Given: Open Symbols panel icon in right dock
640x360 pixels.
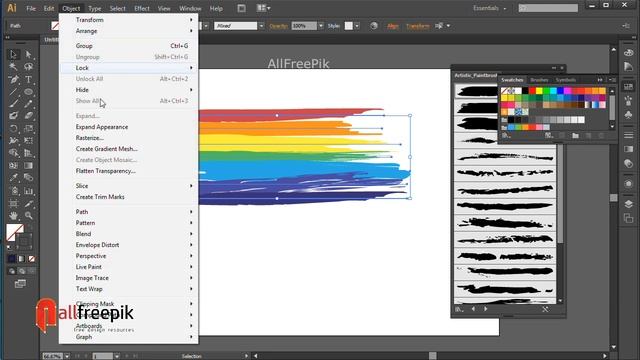Looking at the screenshot, I should (629, 115).
